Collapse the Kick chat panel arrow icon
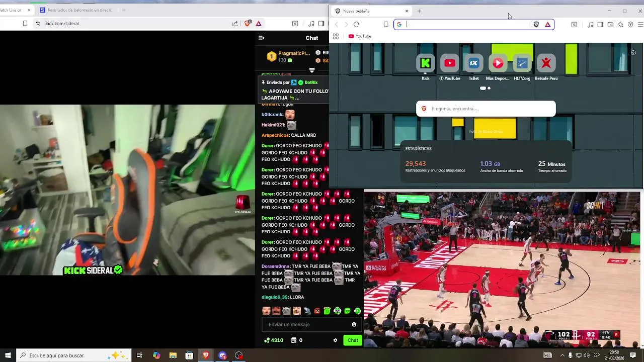This screenshot has height=362, width=644. 261,38
